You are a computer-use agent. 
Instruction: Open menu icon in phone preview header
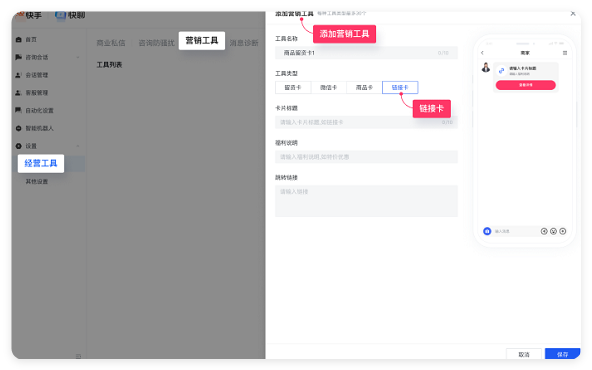click(565, 53)
